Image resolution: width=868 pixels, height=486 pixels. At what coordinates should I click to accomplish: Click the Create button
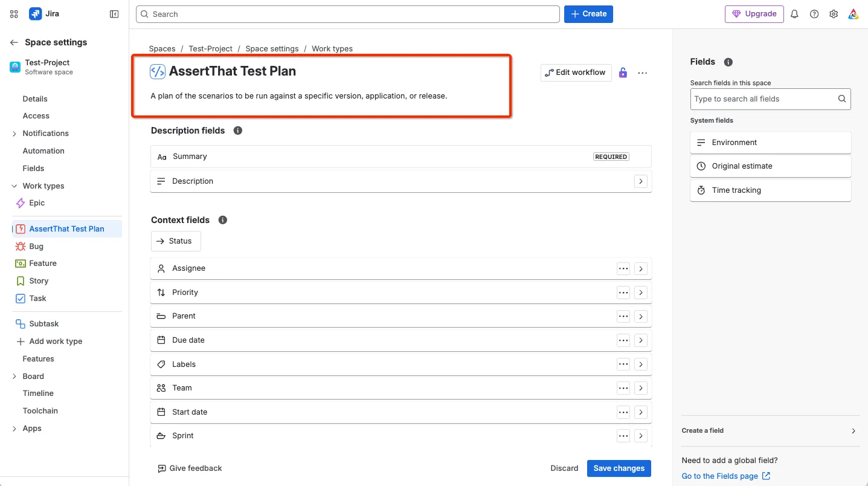click(588, 14)
